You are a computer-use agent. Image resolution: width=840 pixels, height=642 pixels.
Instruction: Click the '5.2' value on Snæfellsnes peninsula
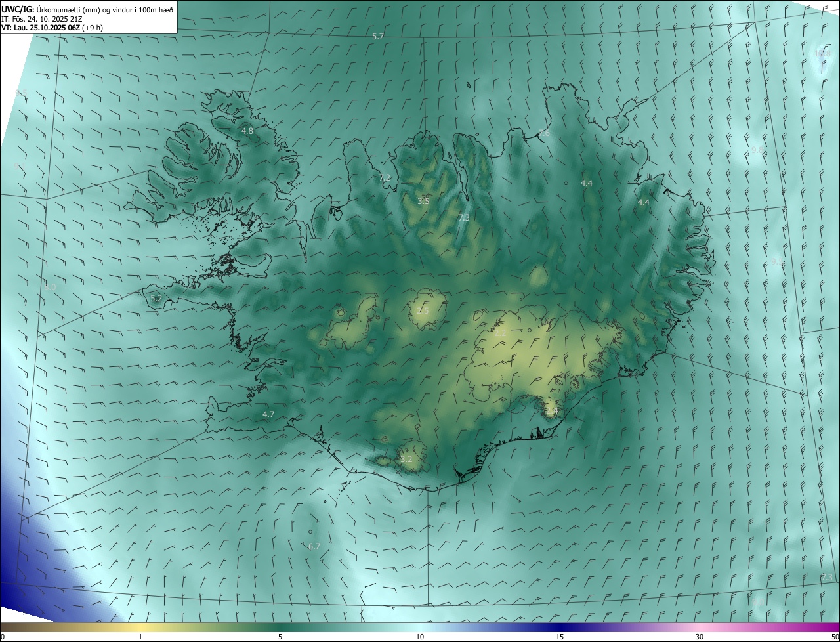156,299
